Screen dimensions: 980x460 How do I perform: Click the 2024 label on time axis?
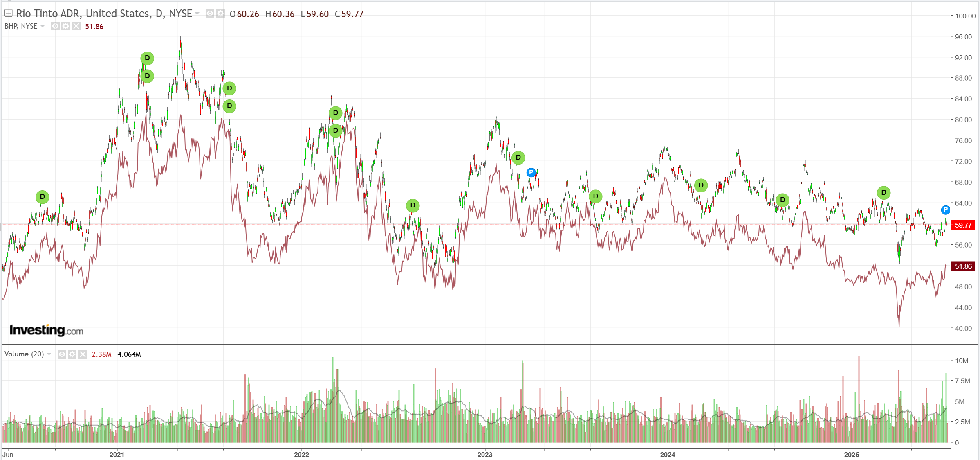coord(667,455)
